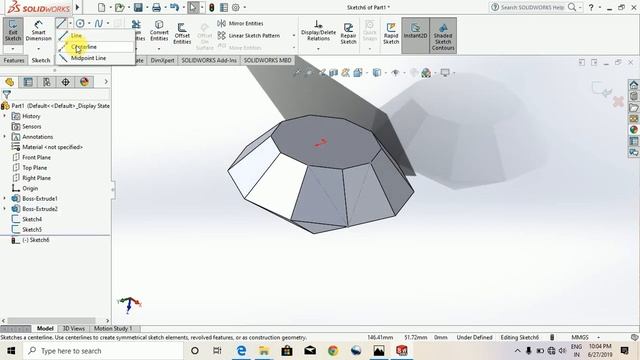Switch to the Motion Study 1 tab
The image size is (640, 360).
click(x=113, y=328)
